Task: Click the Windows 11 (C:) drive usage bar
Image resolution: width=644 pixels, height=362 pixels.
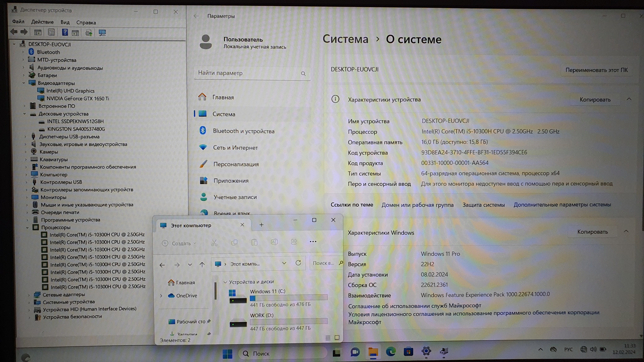Action: click(288, 298)
